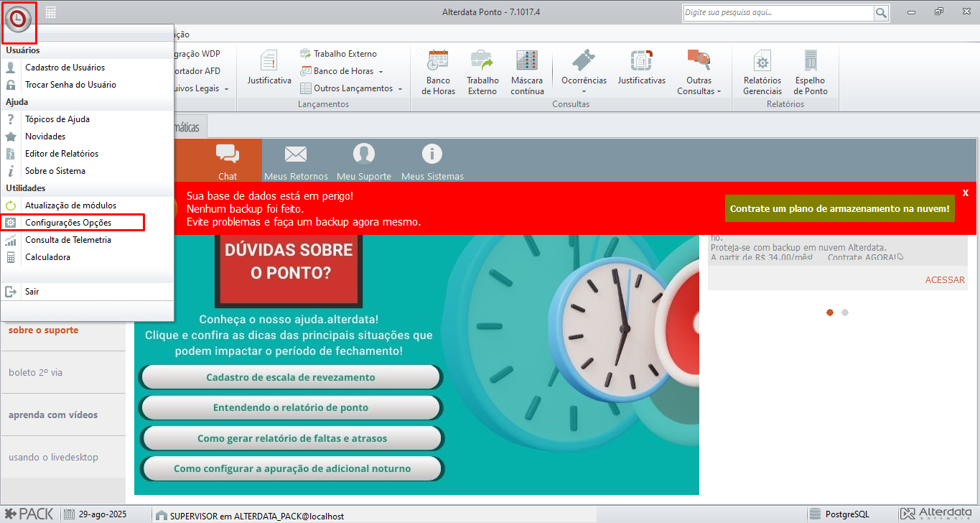Expand the Banco de Horas launch dropdown

(381, 72)
